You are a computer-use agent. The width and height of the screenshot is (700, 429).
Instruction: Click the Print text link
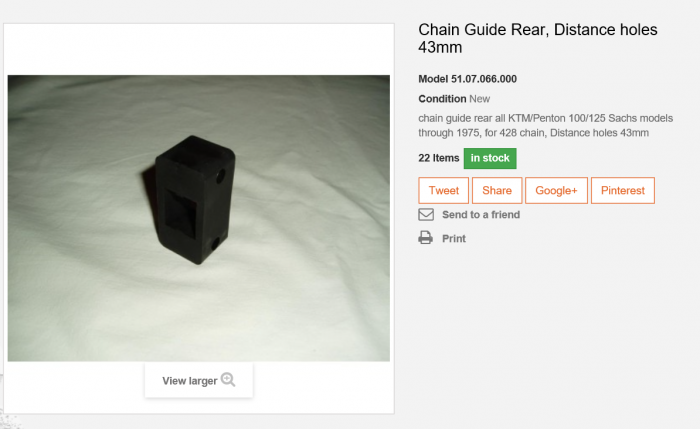pos(454,239)
